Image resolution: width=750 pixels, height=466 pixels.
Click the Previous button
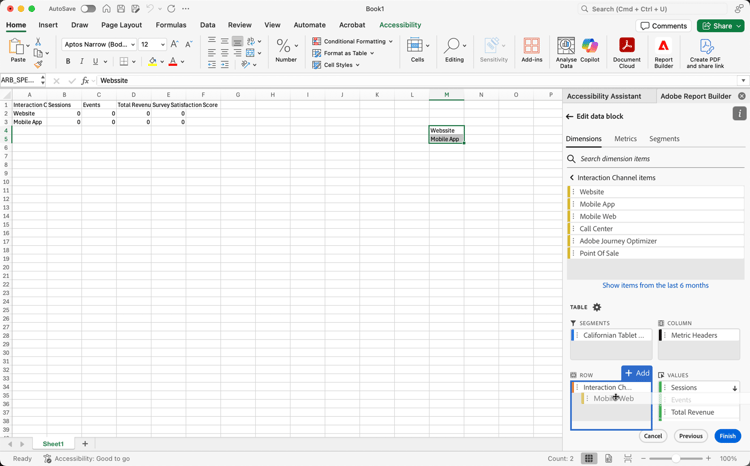[691, 436]
